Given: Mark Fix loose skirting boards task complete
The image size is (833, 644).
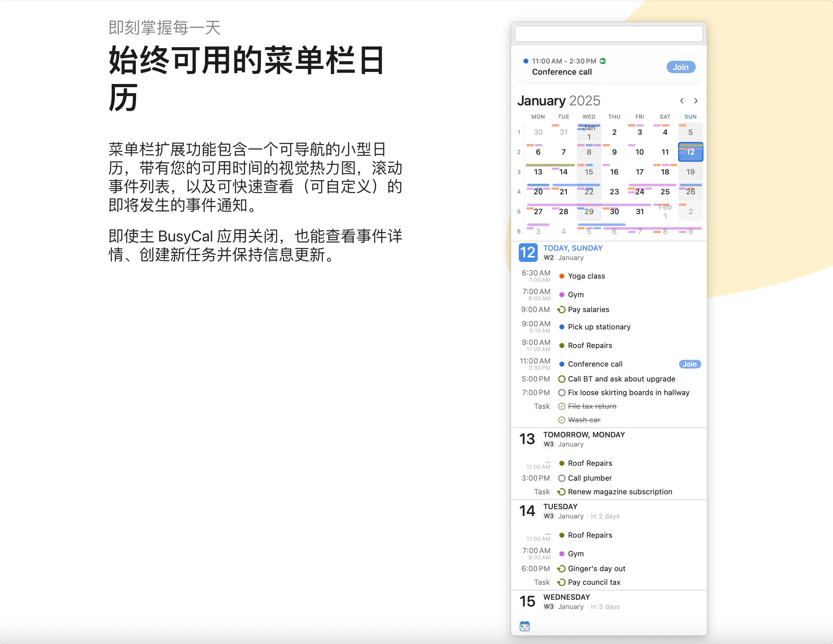Looking at the screenshot, I should (562, 393).
